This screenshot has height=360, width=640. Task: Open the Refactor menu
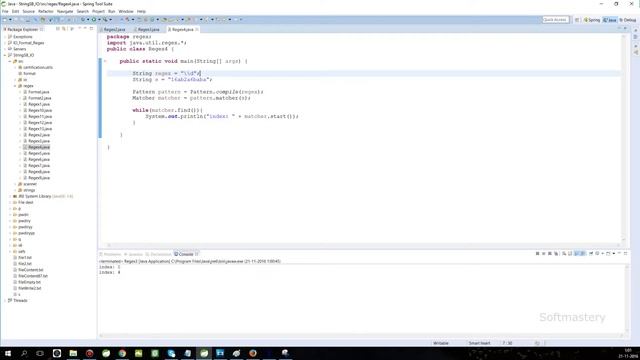(x=46, y=11)
